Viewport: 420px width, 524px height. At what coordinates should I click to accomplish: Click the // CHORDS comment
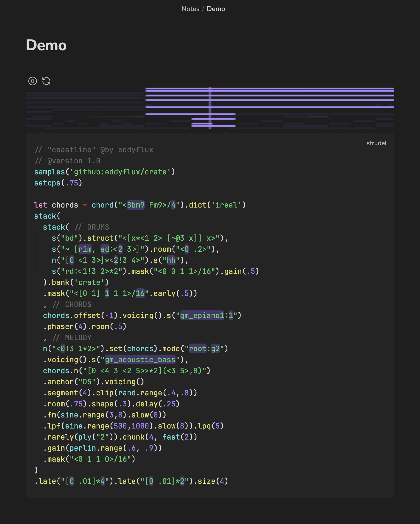pos(72,304)
